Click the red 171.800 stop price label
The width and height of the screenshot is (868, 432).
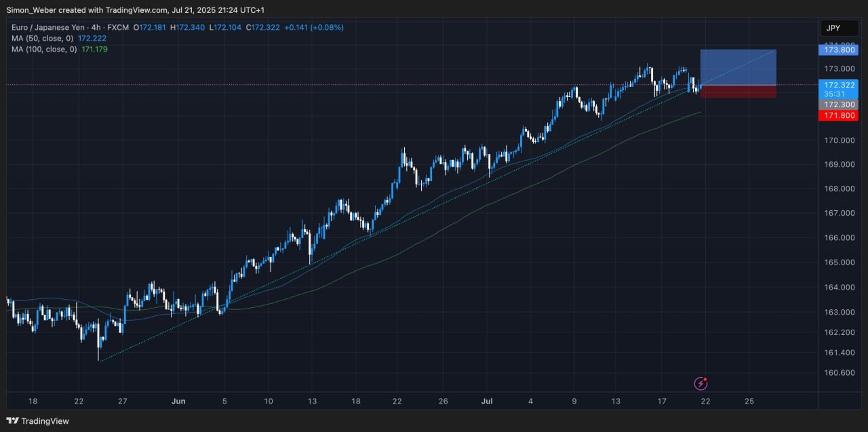(x=839, y=116)
